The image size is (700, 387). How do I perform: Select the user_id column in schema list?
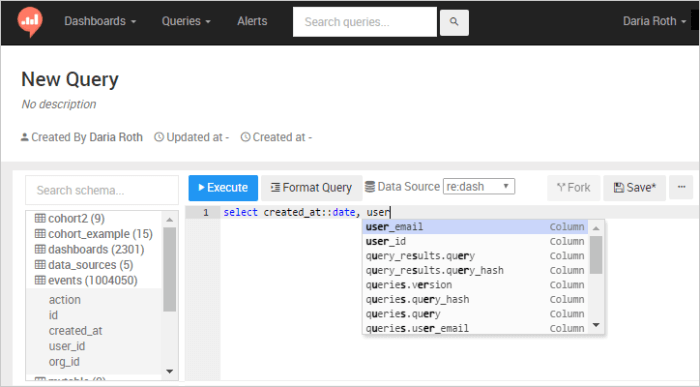coord(67,346)
